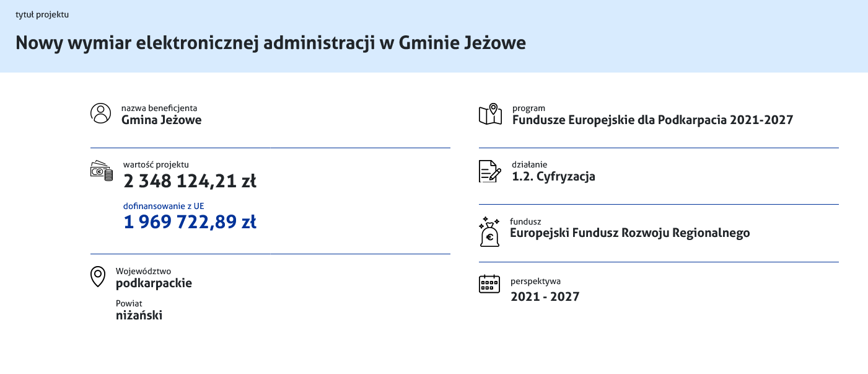Click the document-and-pencil działanie icon

489,171
